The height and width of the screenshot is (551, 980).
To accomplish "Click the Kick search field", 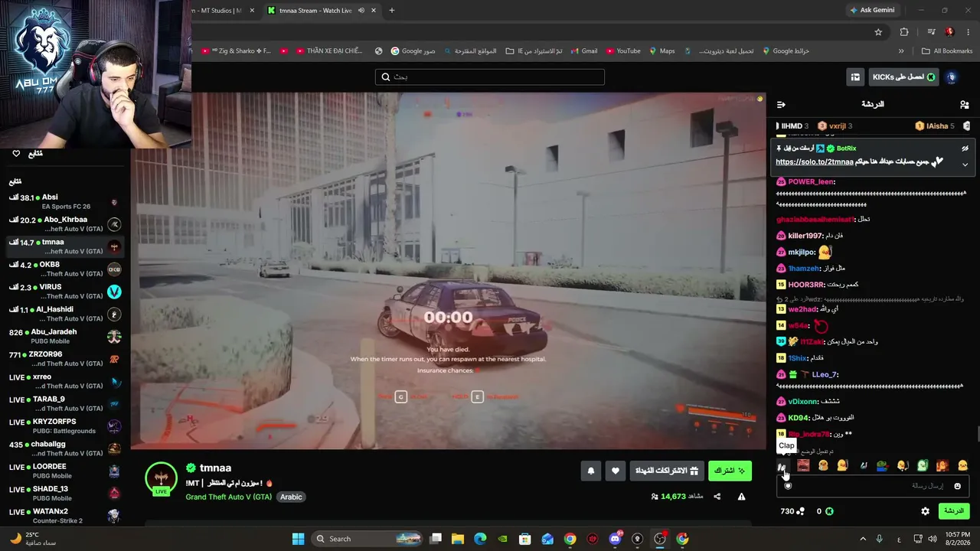I will (490, 77).
